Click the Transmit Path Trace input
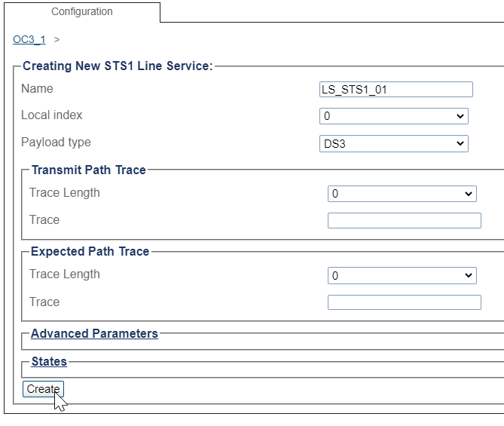The image size is (504, 426). pyautogui.click(x=405, y=220)
